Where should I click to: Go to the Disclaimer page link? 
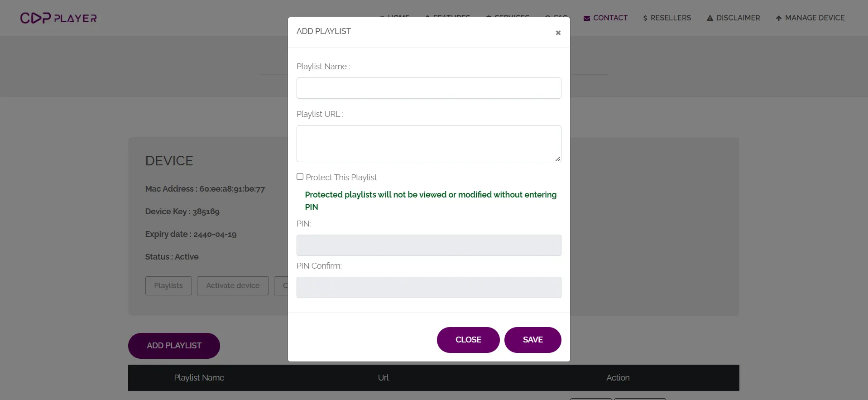pos(738,18)
